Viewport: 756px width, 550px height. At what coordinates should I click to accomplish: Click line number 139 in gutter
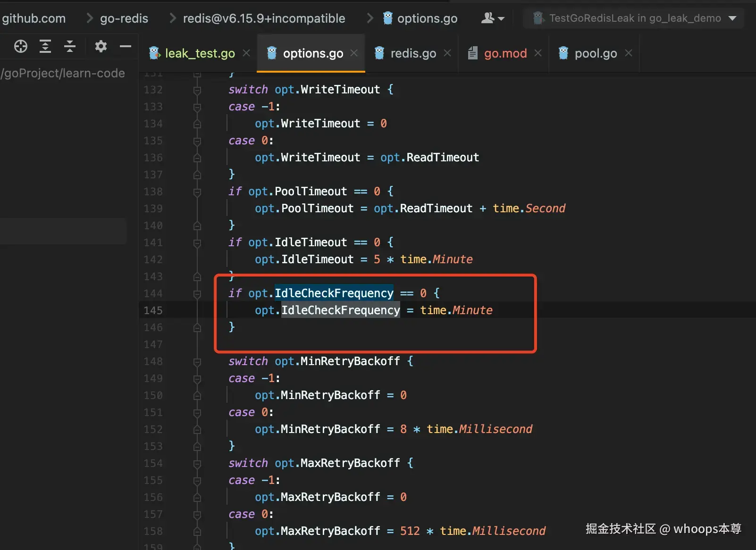[153, 208]
